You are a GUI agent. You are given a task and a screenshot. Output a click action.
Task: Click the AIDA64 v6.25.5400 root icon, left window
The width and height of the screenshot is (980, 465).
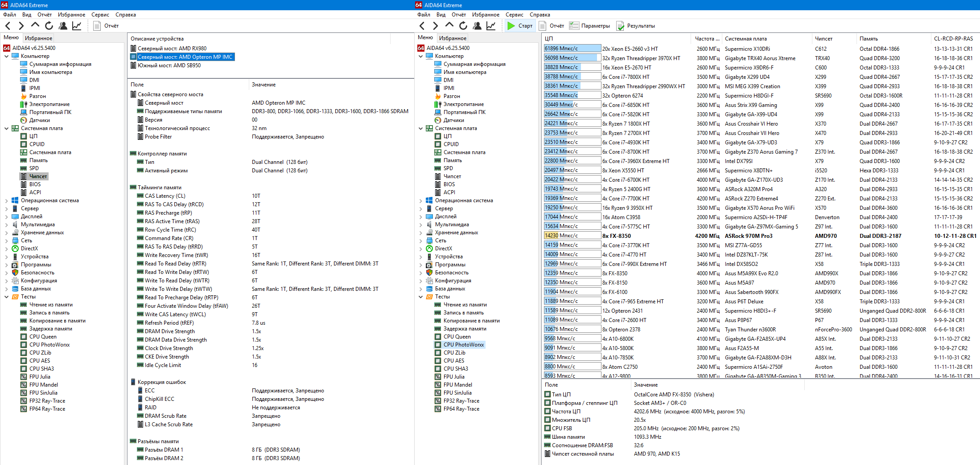coord(7,48)
